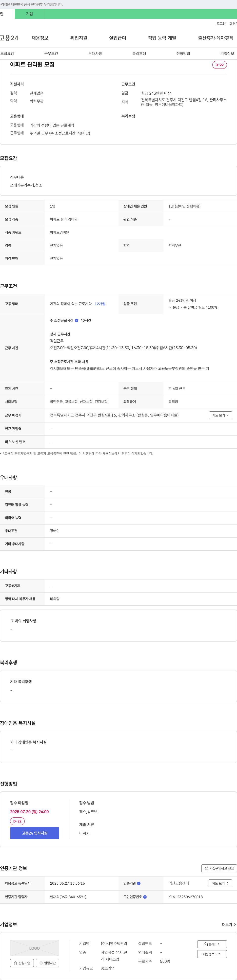This screenshot has height=980, width=237.
Task: Click the 550명 employee count
Action: 165,961
